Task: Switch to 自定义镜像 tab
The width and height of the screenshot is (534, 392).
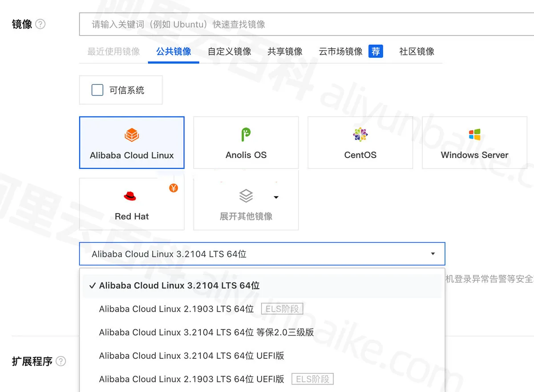Action: (x=230, y=52)
